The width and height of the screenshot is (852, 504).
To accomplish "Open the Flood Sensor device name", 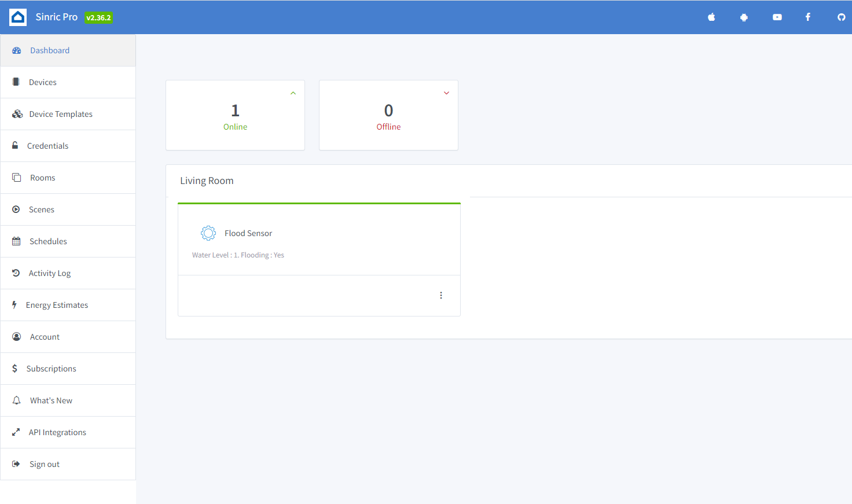I will 248,233.
